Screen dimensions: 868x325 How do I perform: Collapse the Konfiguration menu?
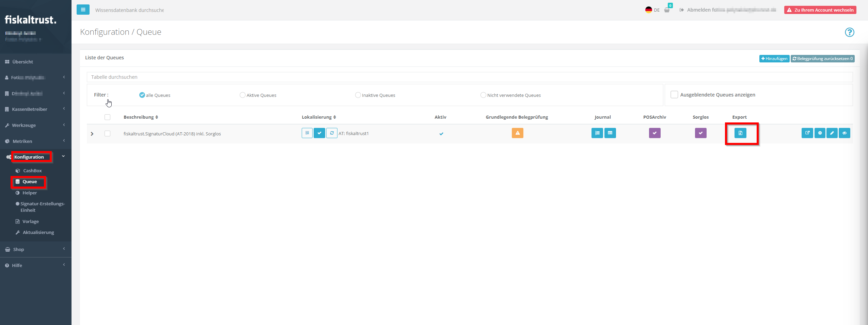coord(36,157)
